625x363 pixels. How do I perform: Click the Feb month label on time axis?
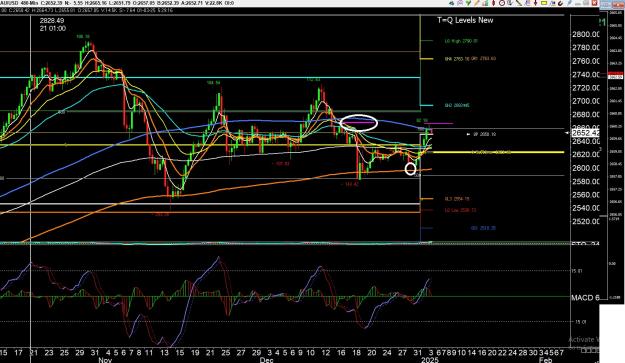[x=545, y=360]
